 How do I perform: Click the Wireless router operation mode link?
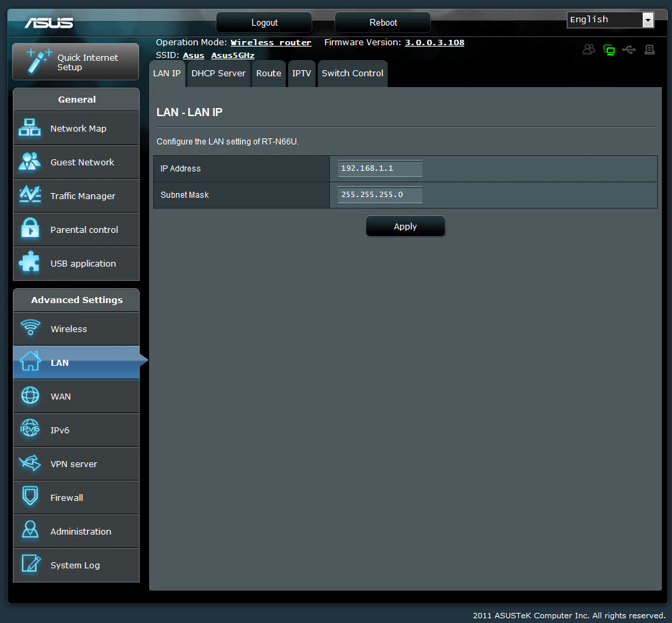click(271, 43)
